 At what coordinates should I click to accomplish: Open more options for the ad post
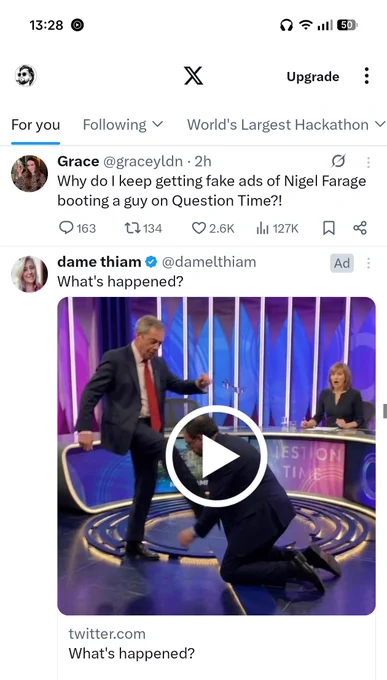[368, 263]
